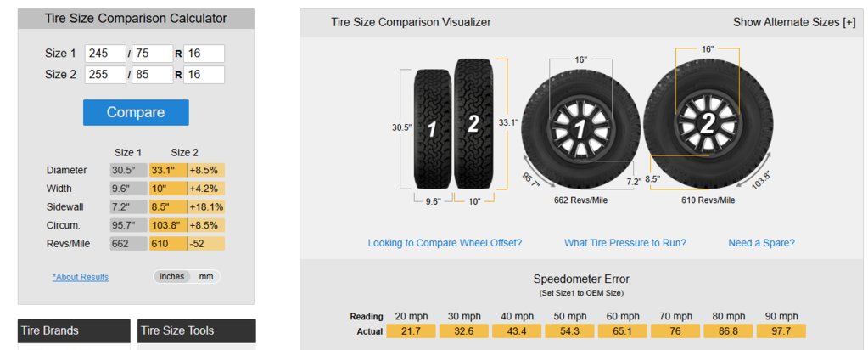
Task: Click the tire 2 tread front view image
Action: [473, 124]
